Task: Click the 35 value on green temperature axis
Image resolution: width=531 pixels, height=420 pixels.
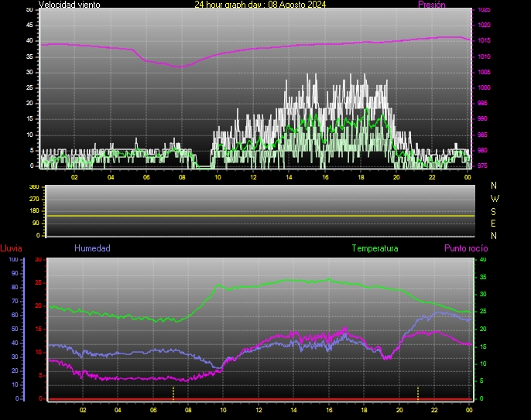Action: 483,277
